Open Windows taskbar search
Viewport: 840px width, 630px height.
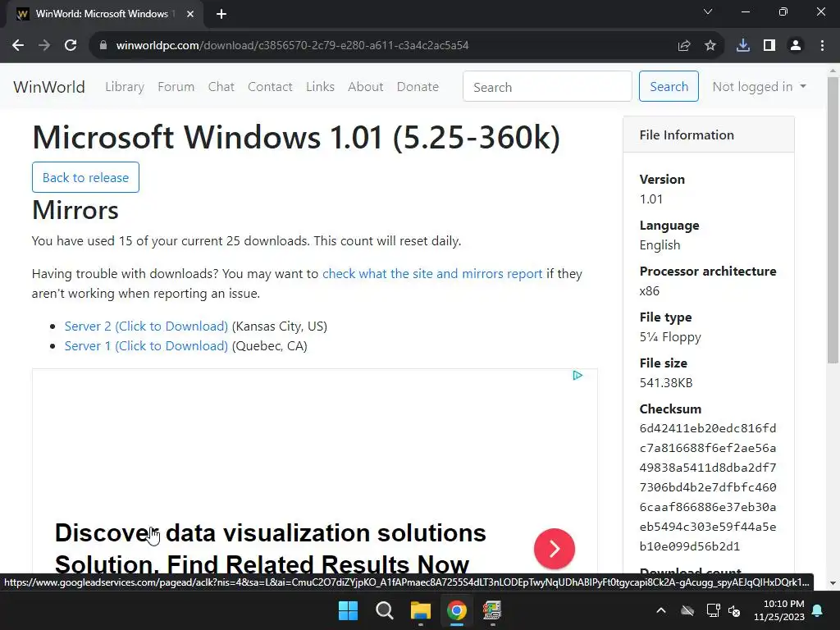coord(384,610)
